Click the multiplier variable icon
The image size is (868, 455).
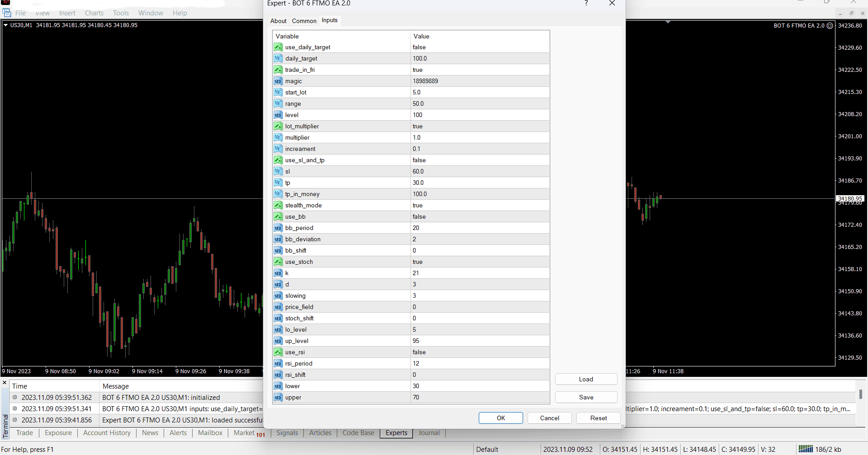(x=278, y=137)
